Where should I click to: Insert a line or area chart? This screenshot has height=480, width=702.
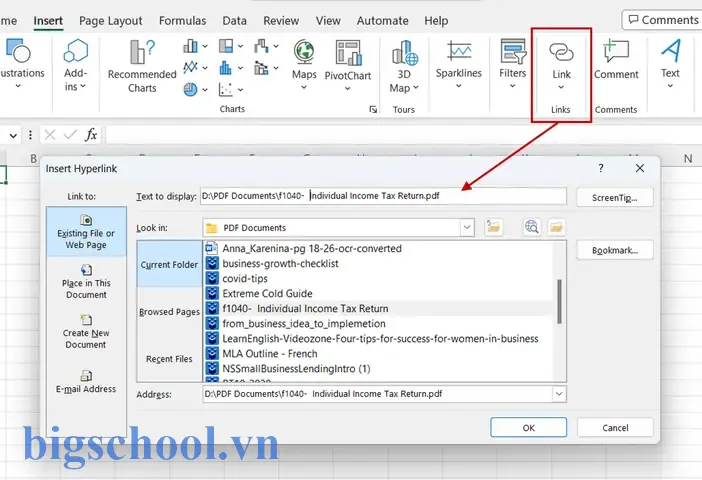190,68
